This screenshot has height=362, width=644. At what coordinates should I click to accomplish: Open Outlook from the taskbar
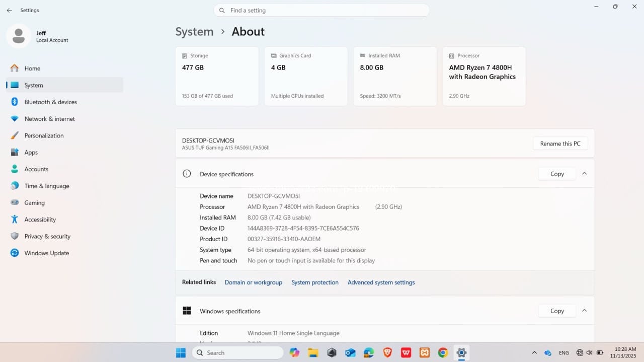350,353
